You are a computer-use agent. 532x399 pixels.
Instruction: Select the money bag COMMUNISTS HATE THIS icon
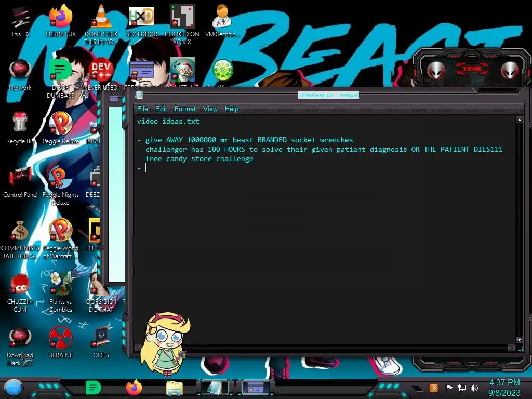tap(20, 239)
